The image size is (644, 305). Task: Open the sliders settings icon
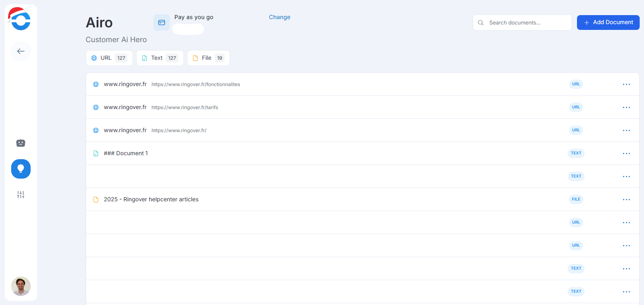click(x=21, y=195)
